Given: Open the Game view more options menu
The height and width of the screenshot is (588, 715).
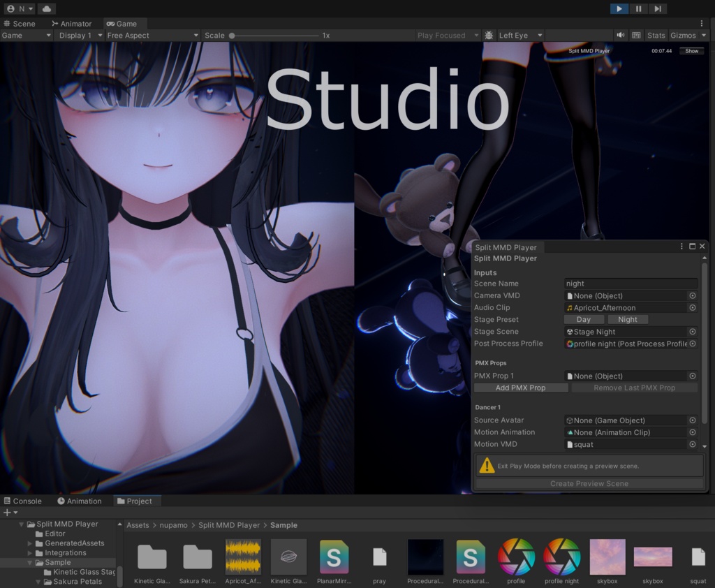Looking at the screenshot, I should tap(701, 23).
